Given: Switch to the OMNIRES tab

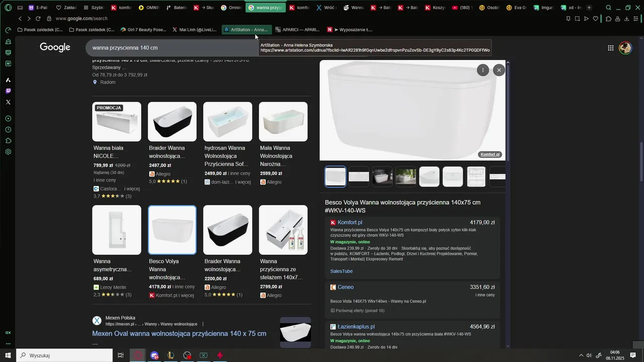Looking at the screenshot, I should (148, 8).
